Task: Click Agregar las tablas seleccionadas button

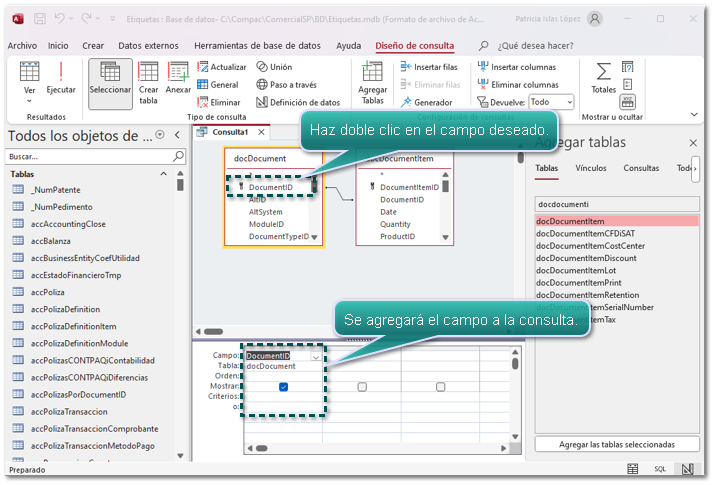Action: click(615, 443)
